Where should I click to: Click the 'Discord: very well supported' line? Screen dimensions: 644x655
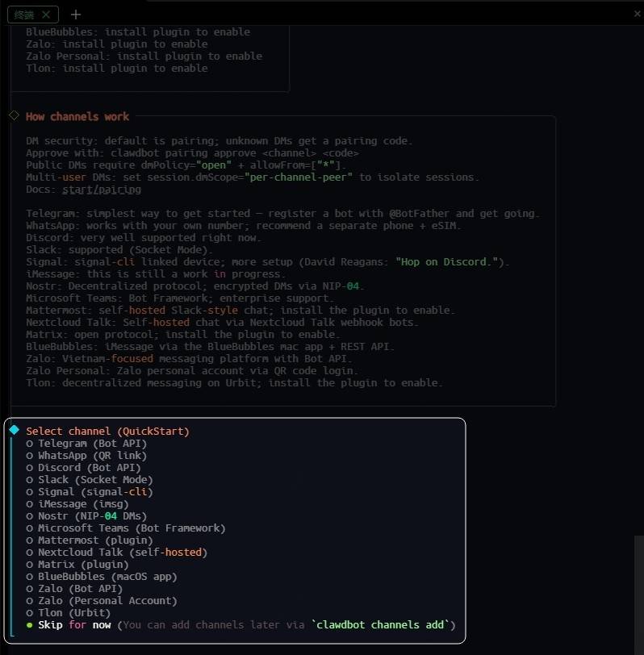(144, 238)
